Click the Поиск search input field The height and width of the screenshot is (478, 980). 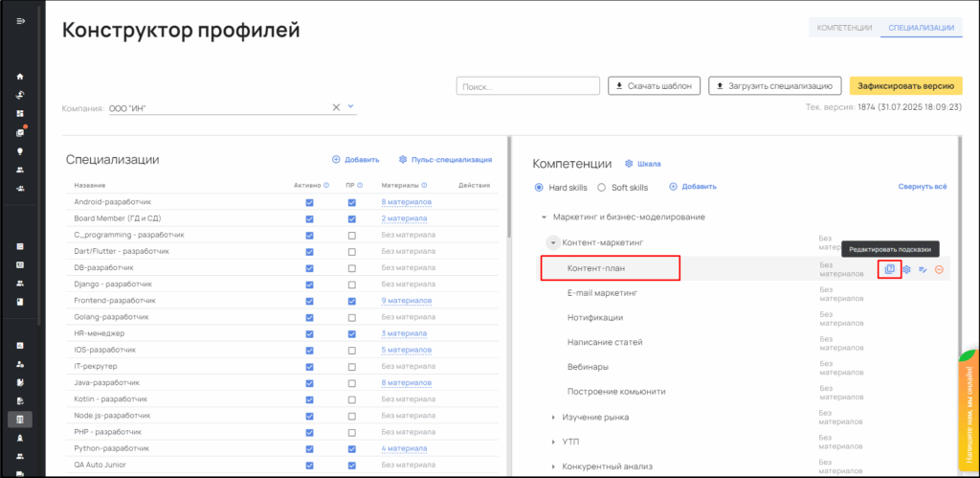coord(526,86)
